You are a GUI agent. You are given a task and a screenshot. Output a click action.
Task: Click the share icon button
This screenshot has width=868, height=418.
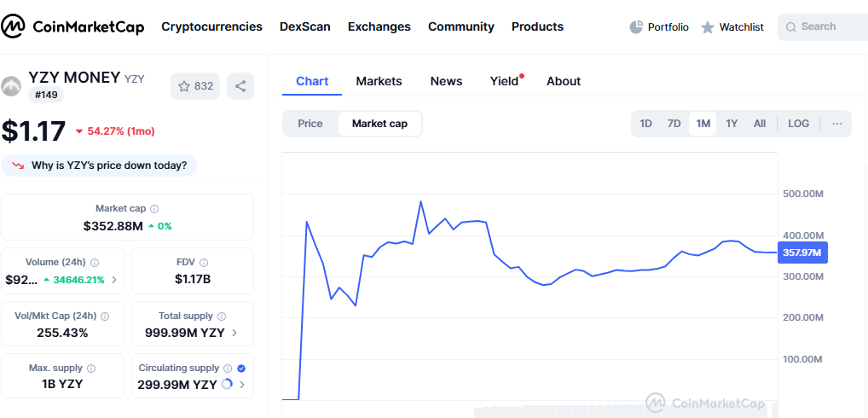(240, 86)
